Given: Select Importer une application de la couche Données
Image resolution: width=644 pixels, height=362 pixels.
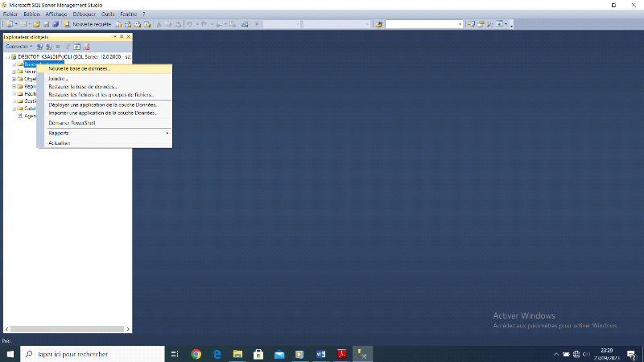Looking at the screenshot, I should pyautogui.click(x=105, y=113).
